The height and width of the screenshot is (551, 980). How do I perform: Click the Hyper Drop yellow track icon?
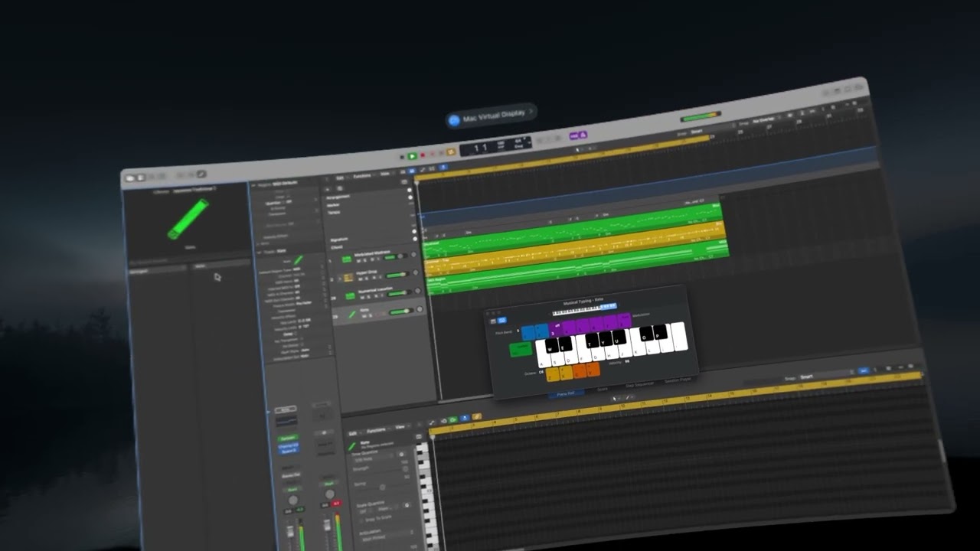pyautogui.click(x=348, y=277)
